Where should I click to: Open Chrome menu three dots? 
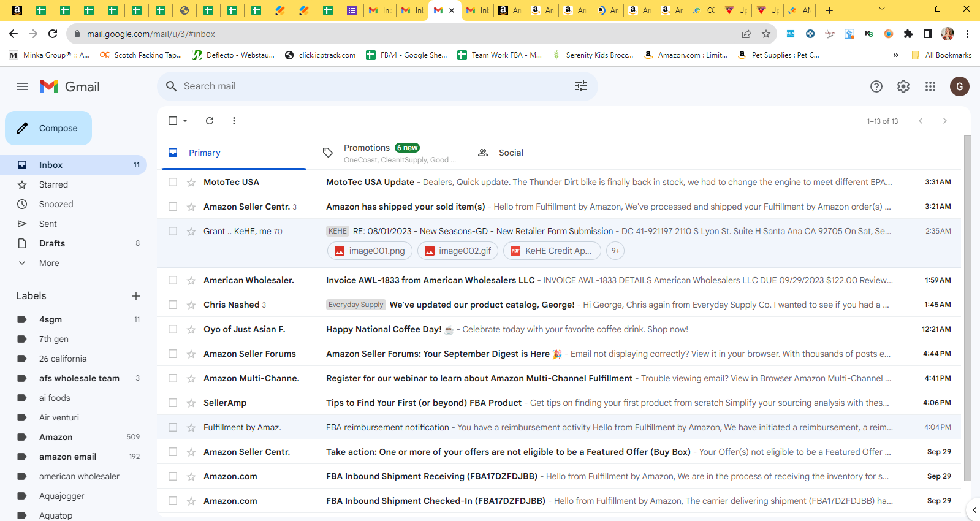click(x=967, y=34)
